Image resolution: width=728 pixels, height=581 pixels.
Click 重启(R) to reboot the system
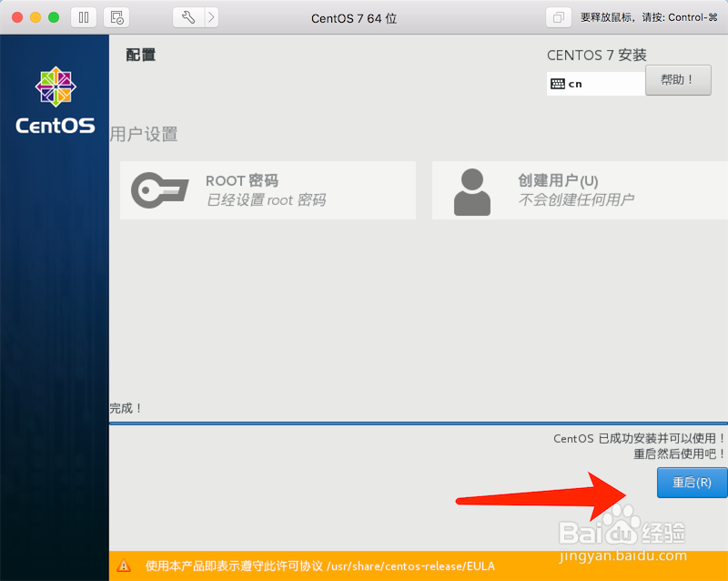[691, 483]
